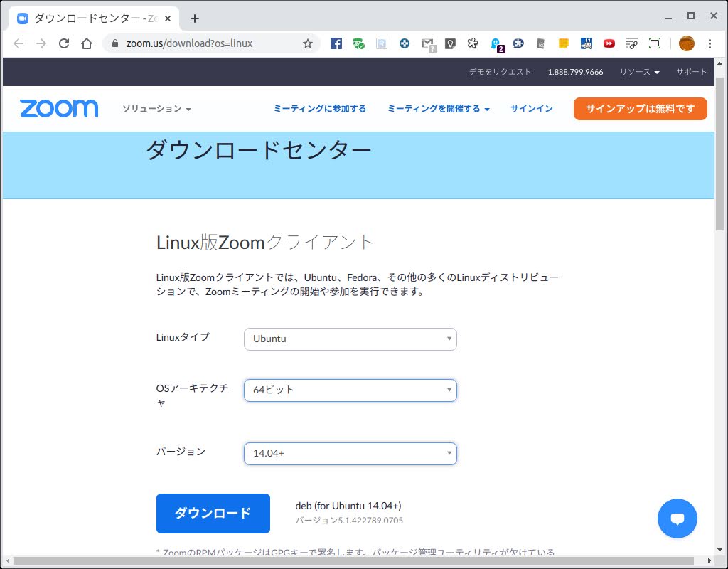
Task: Click the Gmail checker extension icon
Action: [x=428, y=44]
